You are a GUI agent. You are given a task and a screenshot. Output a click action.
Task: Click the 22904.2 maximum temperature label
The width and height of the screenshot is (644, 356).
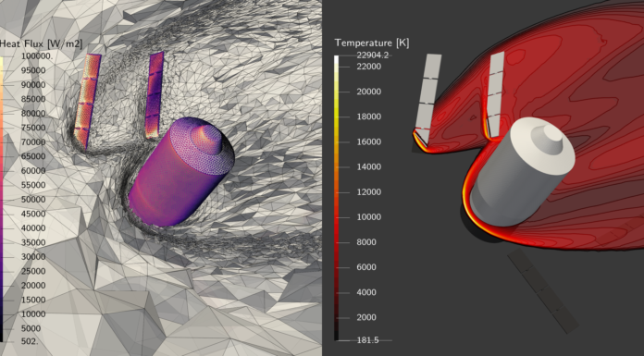(373, 55)
